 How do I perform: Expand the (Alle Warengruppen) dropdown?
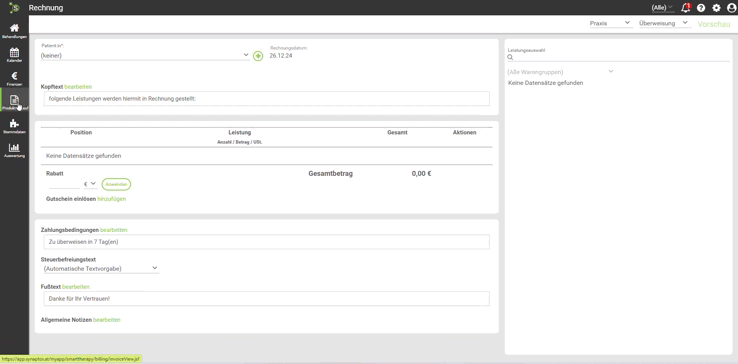[x=560, y=72]
